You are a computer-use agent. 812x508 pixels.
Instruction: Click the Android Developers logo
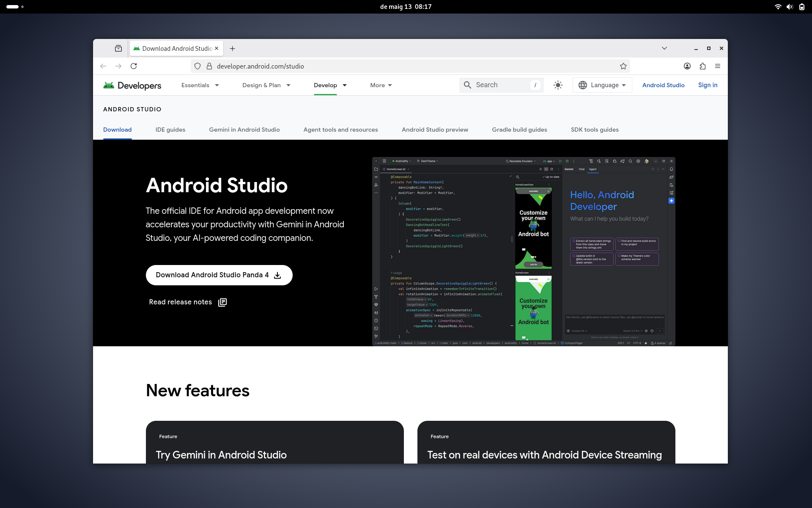pyautogui.click(x=132, y=86)
